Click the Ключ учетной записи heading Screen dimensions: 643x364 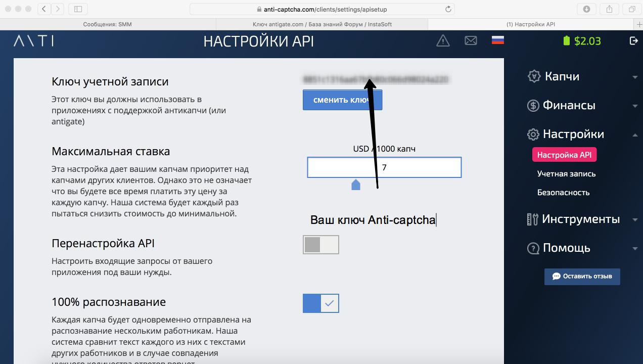pos(110,81)
